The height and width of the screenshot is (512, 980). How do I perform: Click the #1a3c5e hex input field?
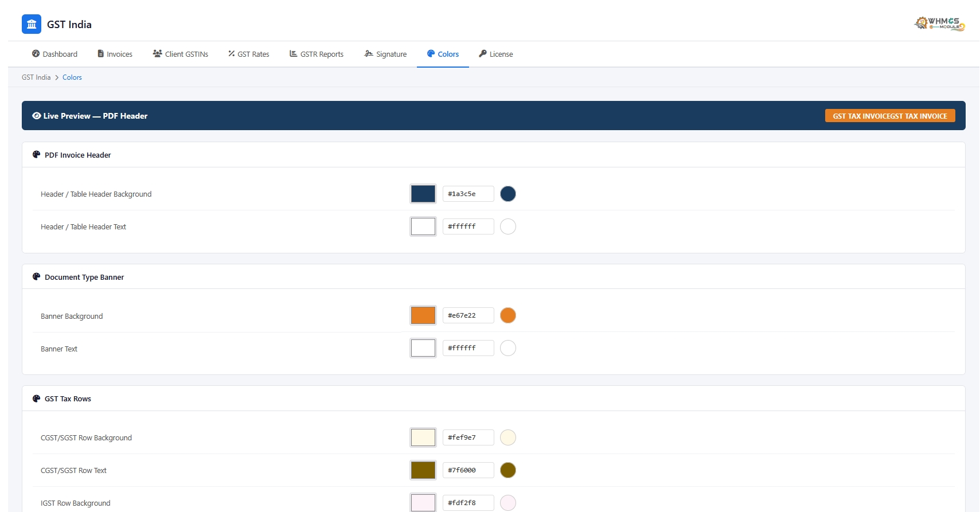pyautogui.click(x=468, y=194)
